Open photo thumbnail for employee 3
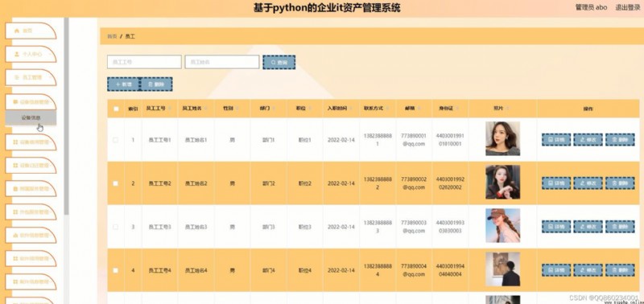The width and height of the screenshot is (644, 304). click(x=502, y=226)
